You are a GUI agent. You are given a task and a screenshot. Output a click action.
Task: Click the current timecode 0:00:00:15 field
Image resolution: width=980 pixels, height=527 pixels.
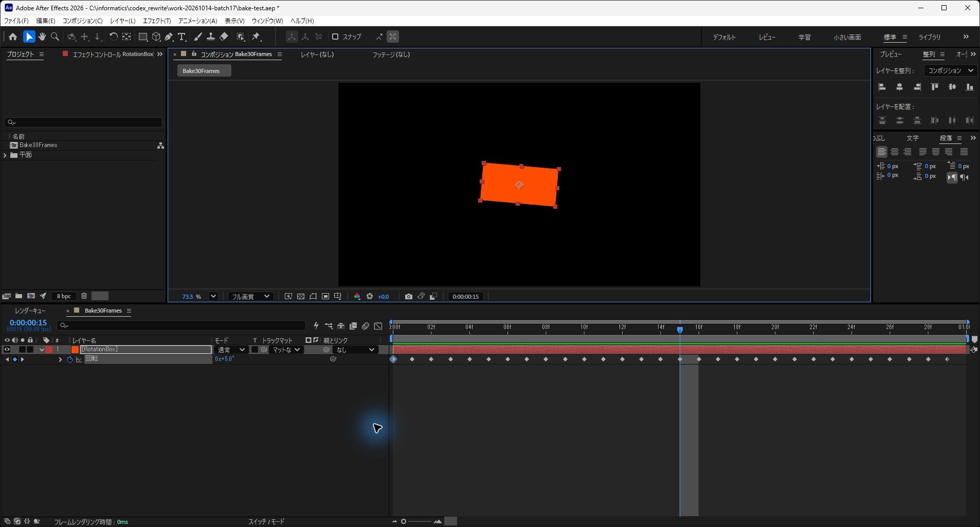[x=28, y=323]
